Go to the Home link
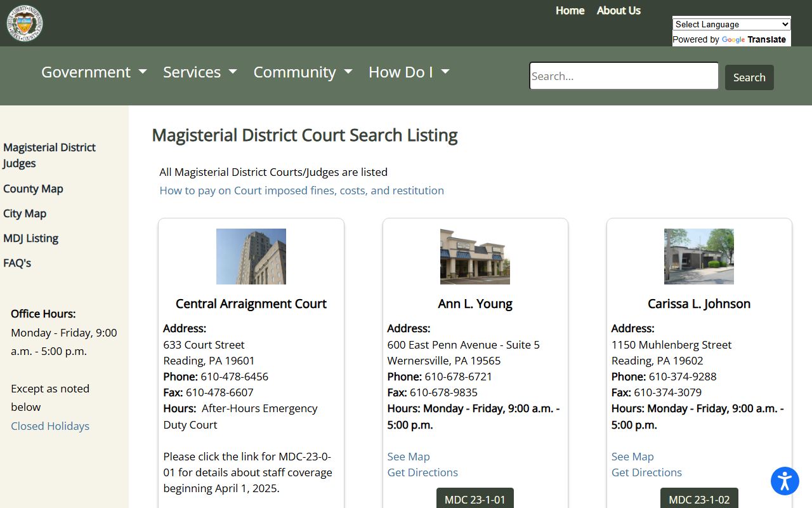The width and height of the screenshot is (812, 508). tap(570, 11)
